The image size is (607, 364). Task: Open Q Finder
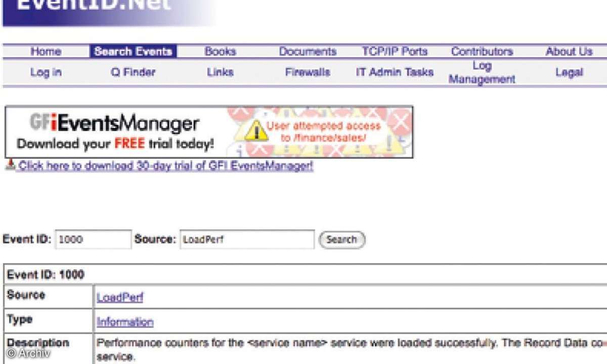pos(133,72)
